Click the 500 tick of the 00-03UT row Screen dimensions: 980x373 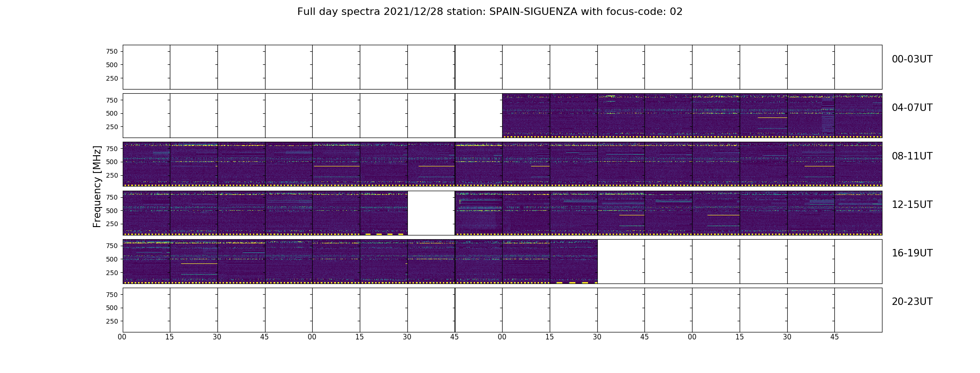112,65
